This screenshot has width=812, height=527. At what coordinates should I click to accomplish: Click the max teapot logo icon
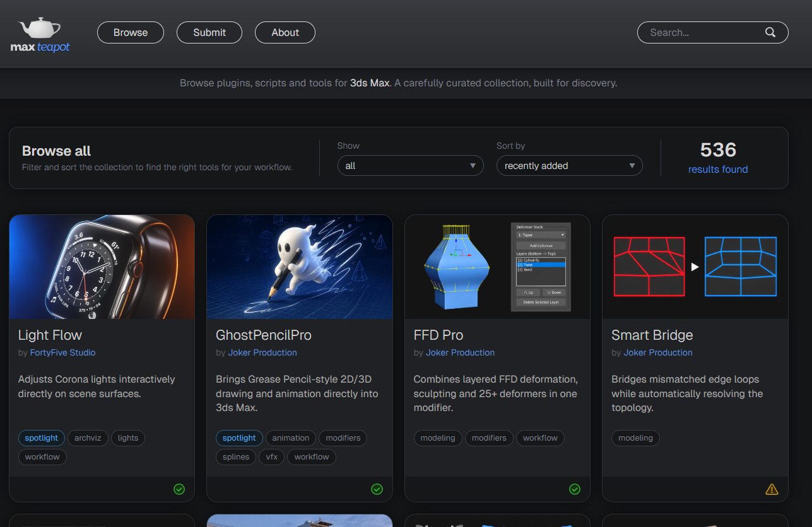point(40,35)
